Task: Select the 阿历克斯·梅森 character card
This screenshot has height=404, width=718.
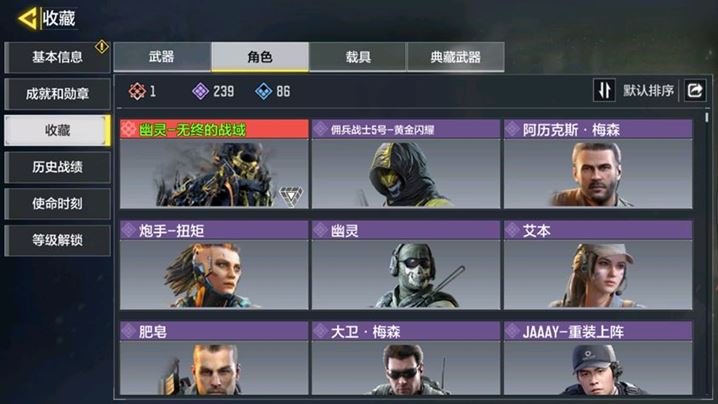Action: (598, 164)
